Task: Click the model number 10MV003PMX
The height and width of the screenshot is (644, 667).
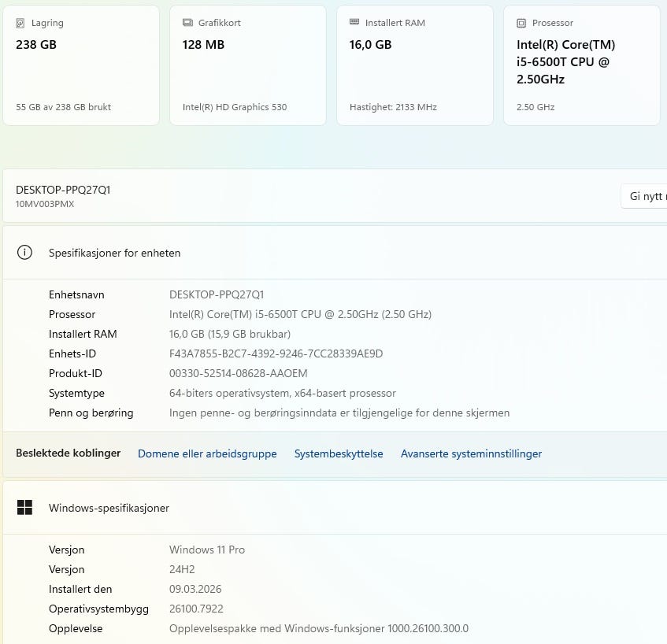Action: [45, 204]
